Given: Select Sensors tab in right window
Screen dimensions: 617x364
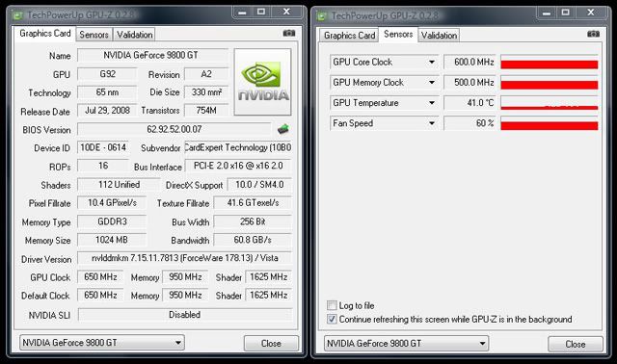Looking at the screenshot, I should click(398, 35).
